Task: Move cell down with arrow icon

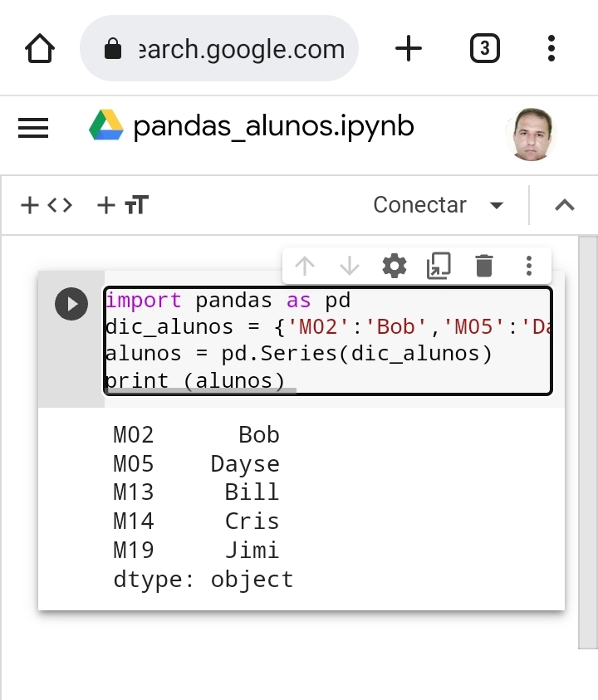Action: pos(350,266)
